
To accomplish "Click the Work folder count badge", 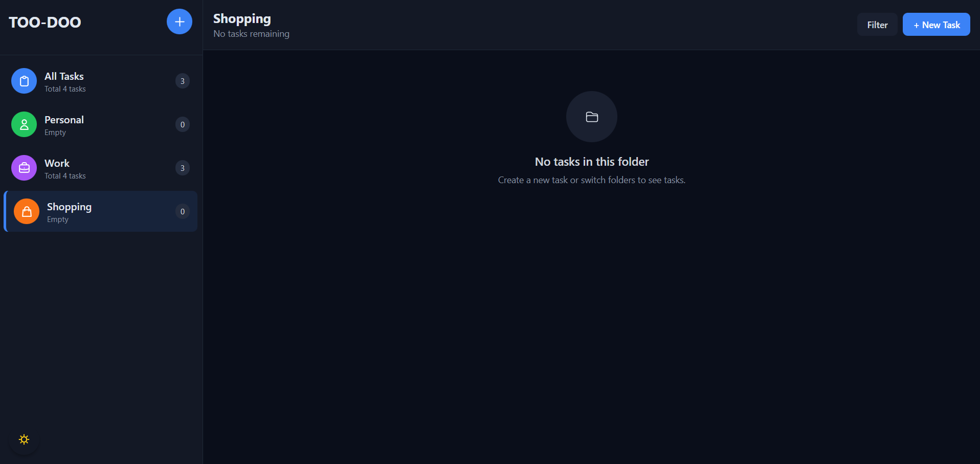I will pyautogui.click(x=183, y=168).
